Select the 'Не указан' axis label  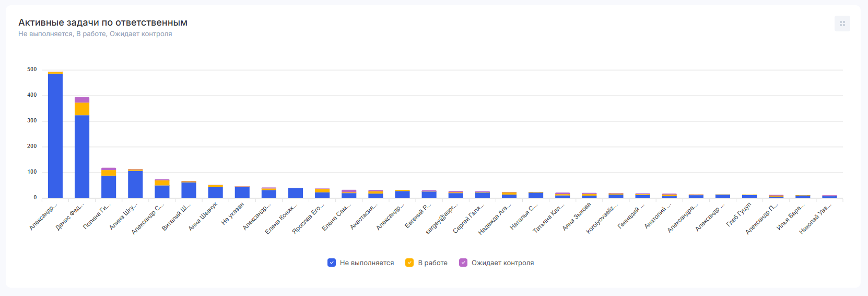click(x=233, y=213)
